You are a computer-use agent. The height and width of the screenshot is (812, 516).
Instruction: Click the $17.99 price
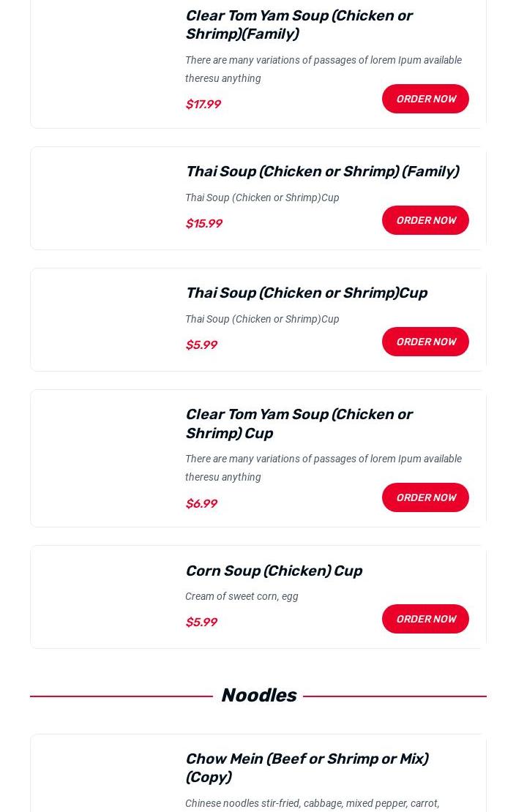point(203,104)
